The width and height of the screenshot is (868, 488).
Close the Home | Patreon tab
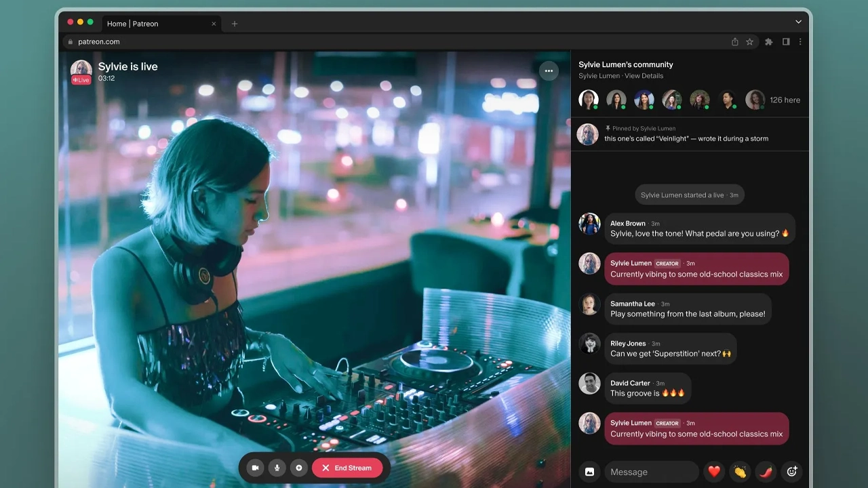(214, 24)
